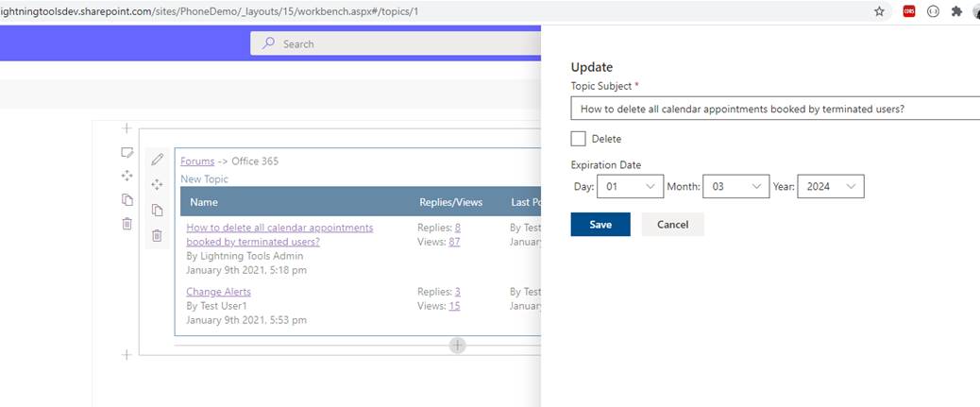980x407 pixels.
Task: Delete the section with the outer trash icon
Action: pos(127,224)
